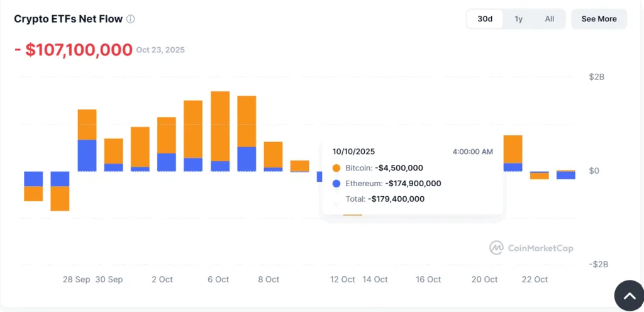Click the info icon beside Crypto ETFs Net Flow

tap(131, 19)
